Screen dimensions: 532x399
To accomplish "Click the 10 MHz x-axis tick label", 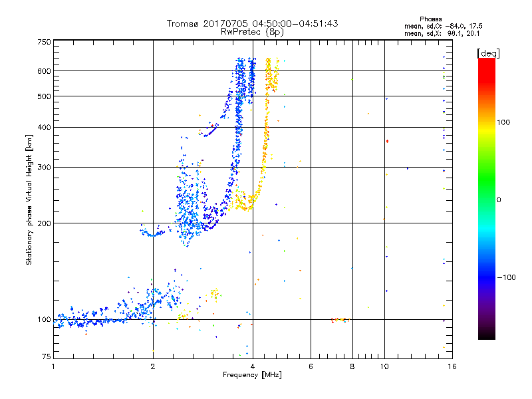I will (384, 366).
